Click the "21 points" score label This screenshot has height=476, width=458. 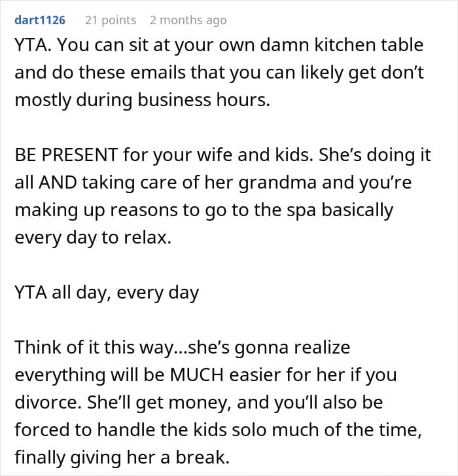coord(111,20)
